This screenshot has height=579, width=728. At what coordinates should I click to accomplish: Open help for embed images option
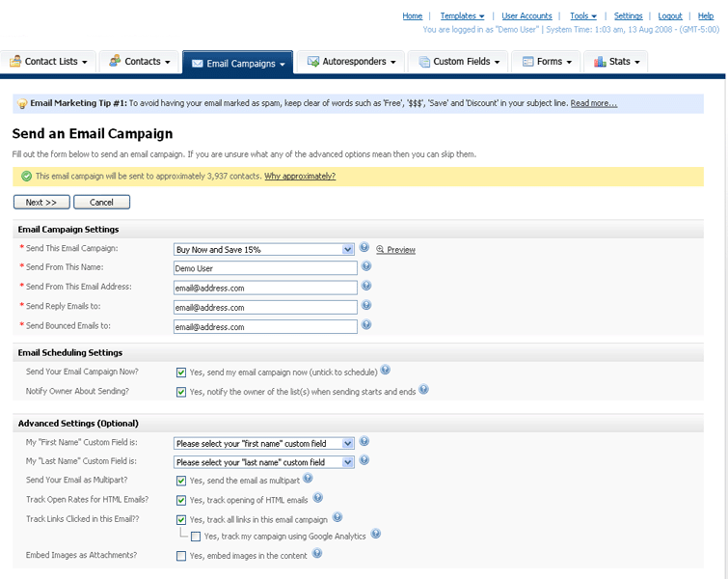317,553
